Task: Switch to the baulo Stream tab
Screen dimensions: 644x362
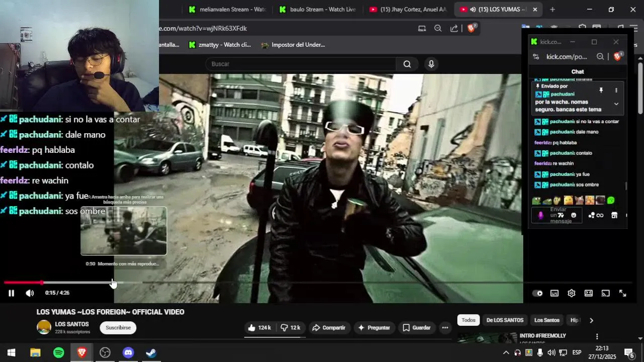Action: click(x=317, y=10)
